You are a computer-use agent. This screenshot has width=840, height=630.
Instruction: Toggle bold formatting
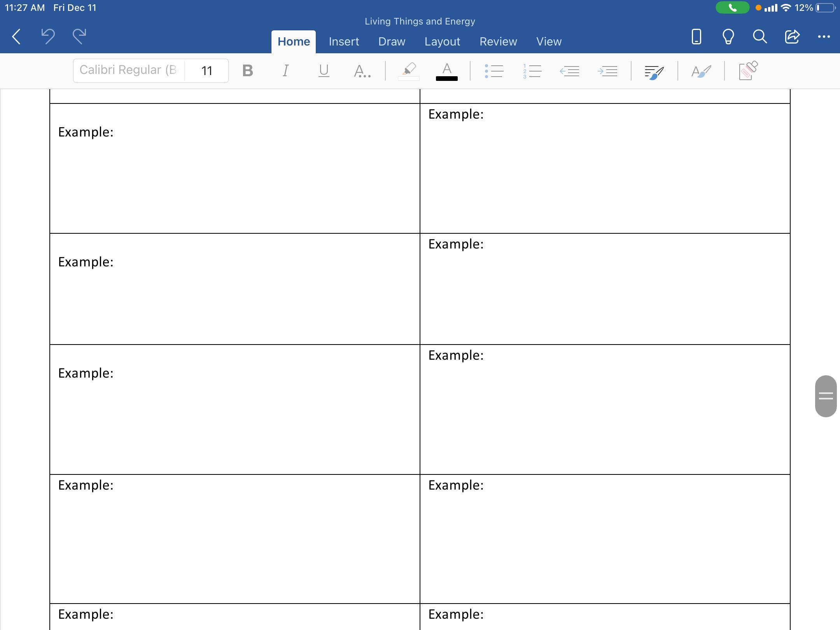coord(247,71)
